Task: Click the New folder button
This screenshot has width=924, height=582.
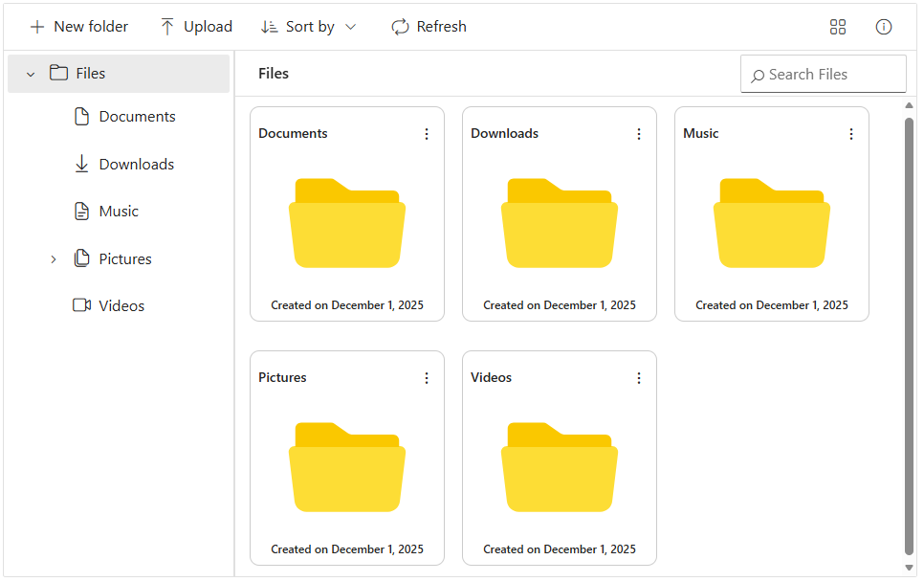Action: [78, 26]
